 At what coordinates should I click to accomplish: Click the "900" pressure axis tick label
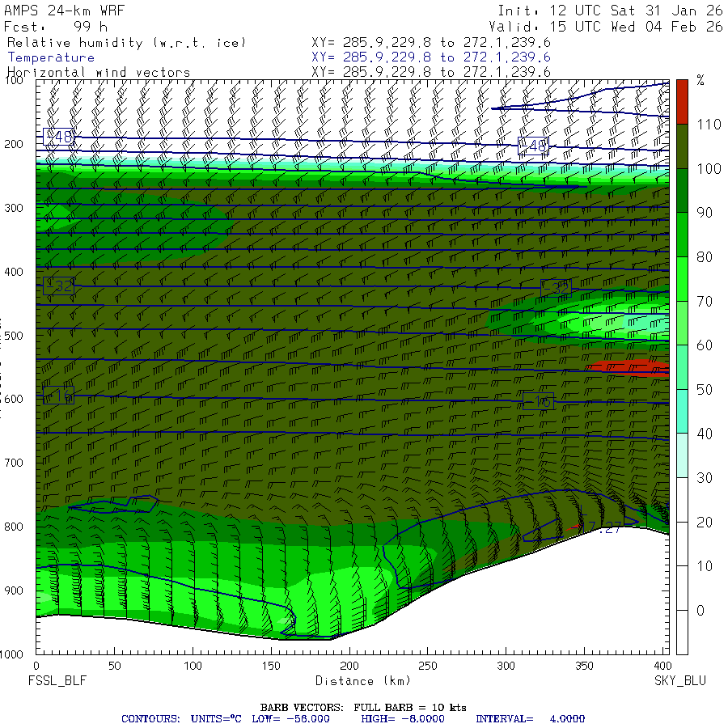[14, 590]
